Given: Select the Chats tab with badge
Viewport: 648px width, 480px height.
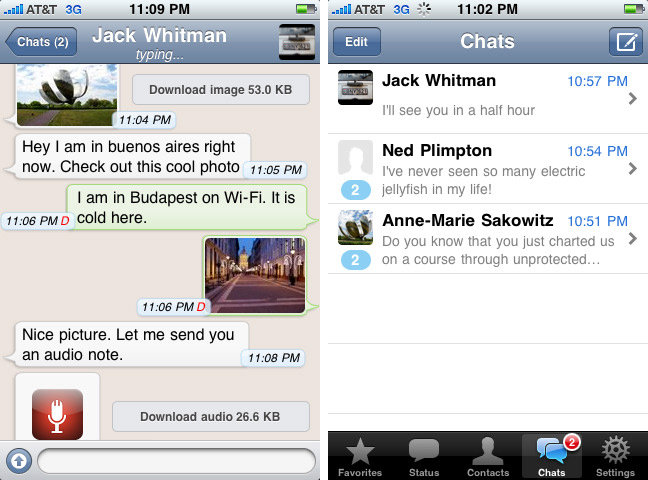Looking at the screenshot, I should coord(552,456).
